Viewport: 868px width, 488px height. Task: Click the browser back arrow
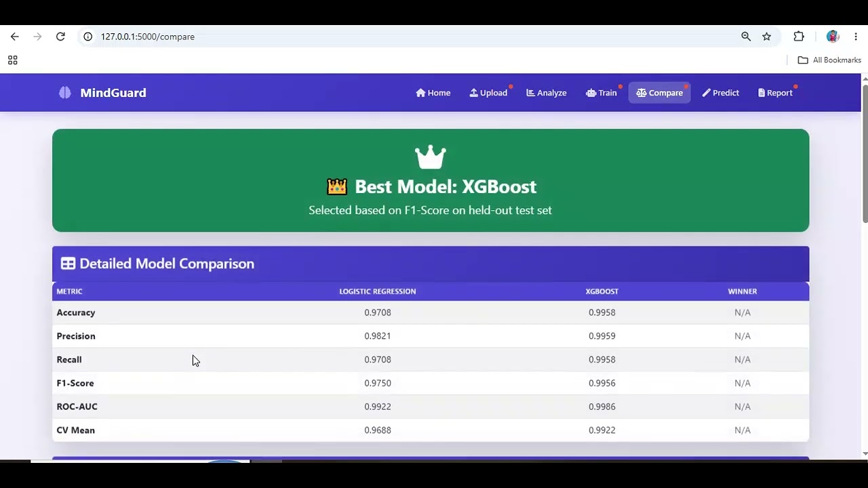tap(15, 37)
